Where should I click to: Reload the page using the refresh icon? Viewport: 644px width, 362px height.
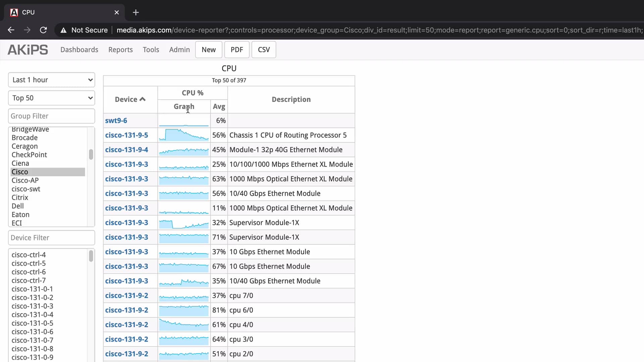pos(43,30)
